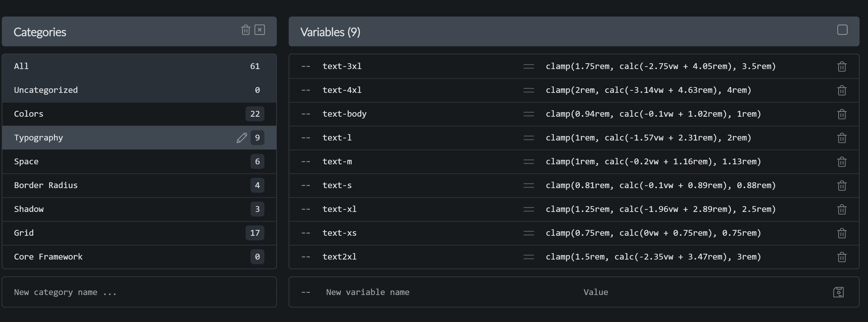Screen dimensions: 868x322
Task: Click drag handle of text-l row
Action: click(x=529, y=138)
